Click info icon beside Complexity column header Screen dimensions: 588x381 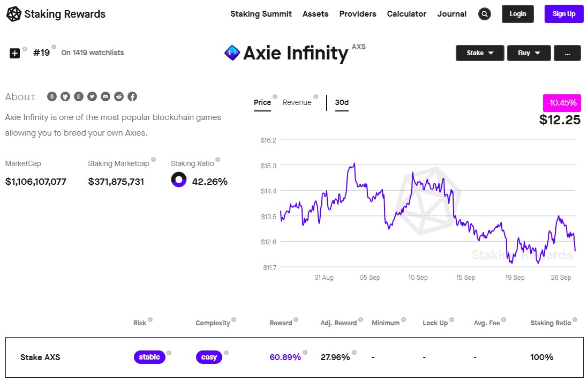click(233, 319)
